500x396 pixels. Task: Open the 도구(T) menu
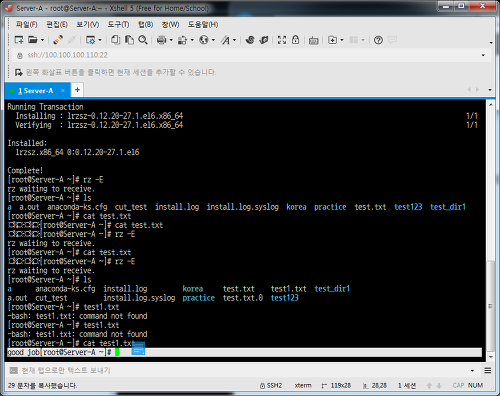pyautogui.click(x=118, y=24)
